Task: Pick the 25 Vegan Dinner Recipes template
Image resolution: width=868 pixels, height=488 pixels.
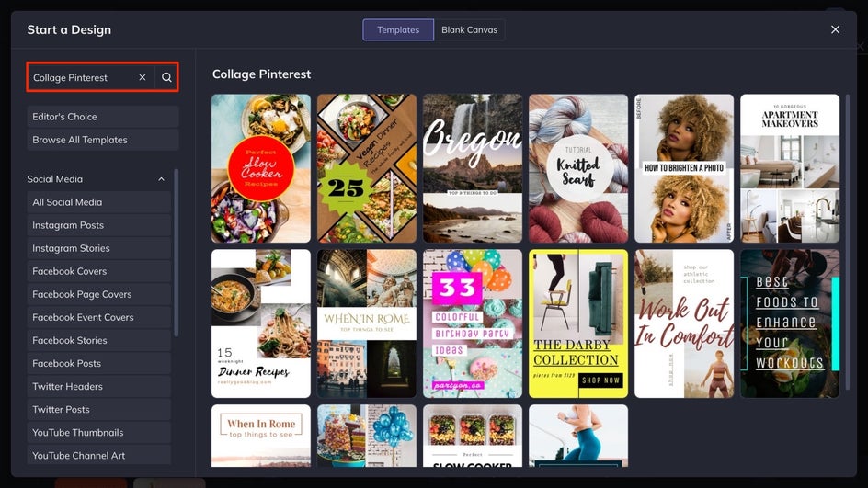Action: pos(367,168)
